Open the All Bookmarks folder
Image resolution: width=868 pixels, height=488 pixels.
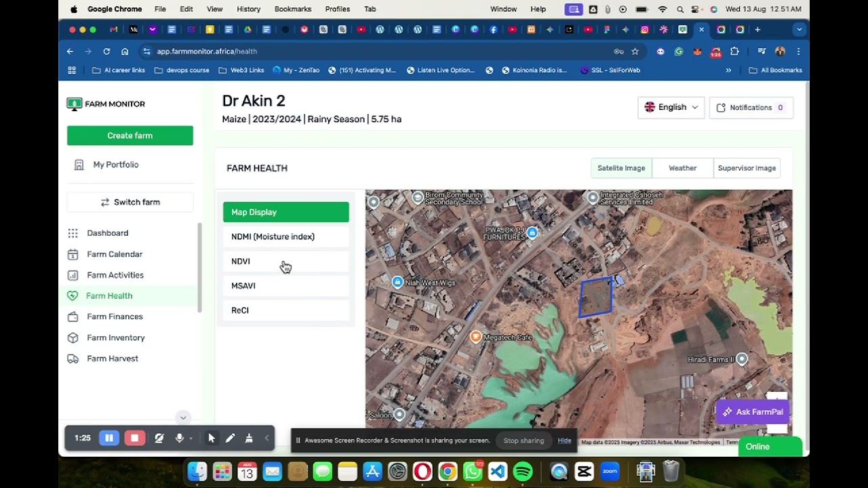pos(775,70)
